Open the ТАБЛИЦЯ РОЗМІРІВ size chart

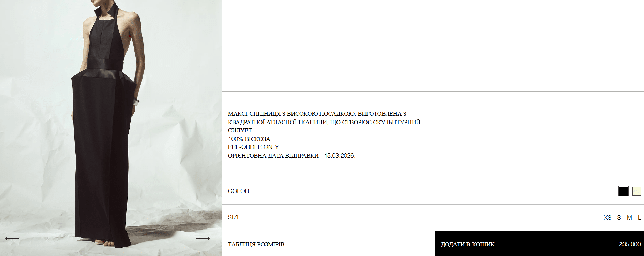(x=256, y=244)
